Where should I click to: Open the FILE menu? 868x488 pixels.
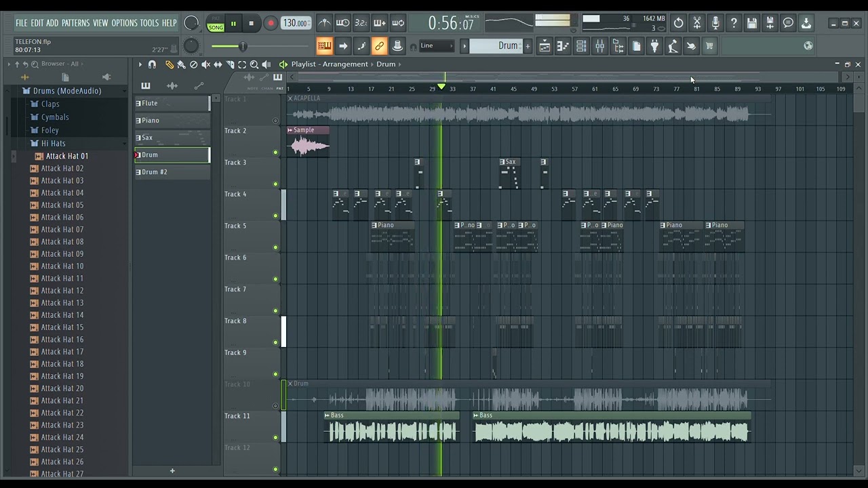(22, 23)
